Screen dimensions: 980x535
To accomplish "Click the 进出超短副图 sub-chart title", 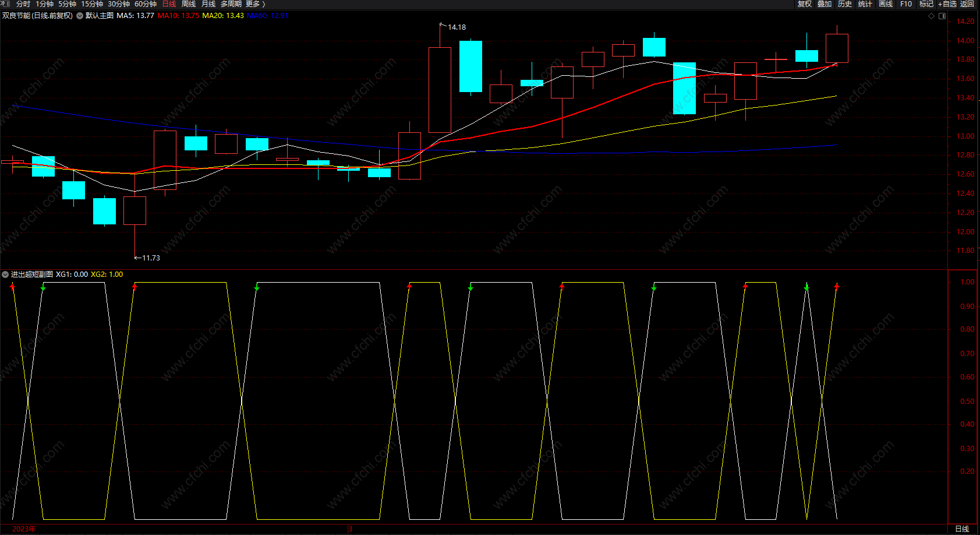I will 32,274.
